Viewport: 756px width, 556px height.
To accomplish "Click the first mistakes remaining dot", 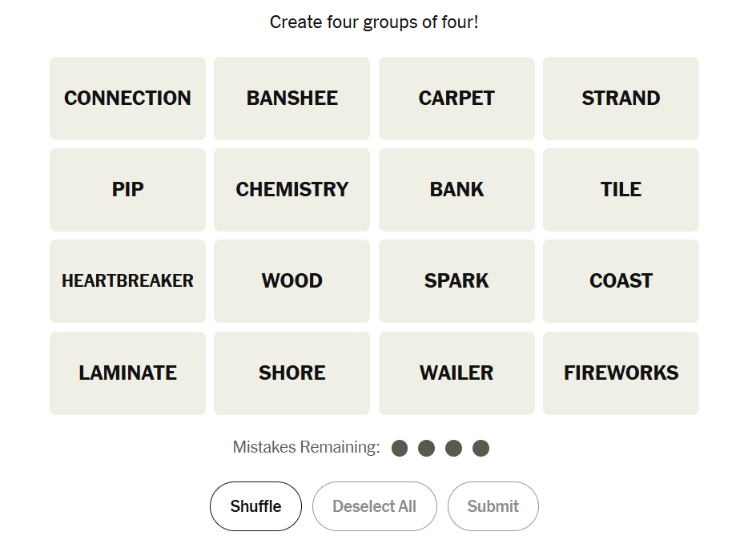I will pyautogui.click(x=400, y=448).
